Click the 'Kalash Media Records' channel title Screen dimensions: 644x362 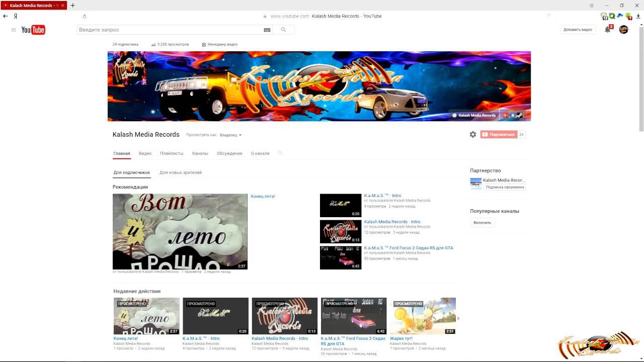[x=146, y=134]
